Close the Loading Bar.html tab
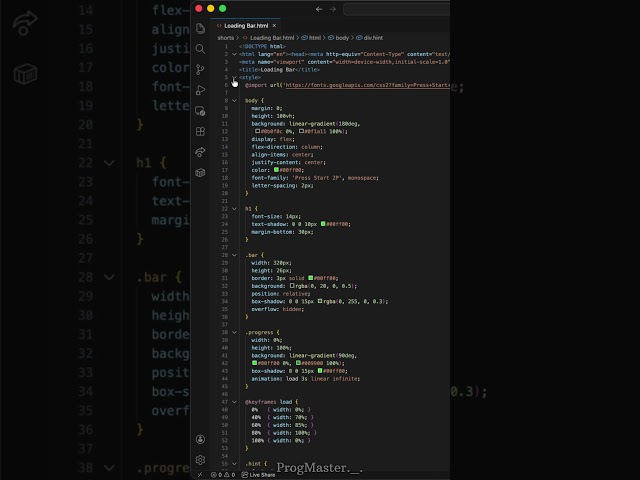640x480 pixels. click(274, 26)
